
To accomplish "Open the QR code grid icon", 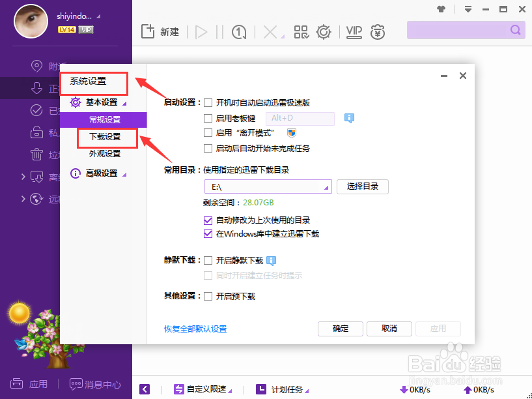I will pos(301,32).
